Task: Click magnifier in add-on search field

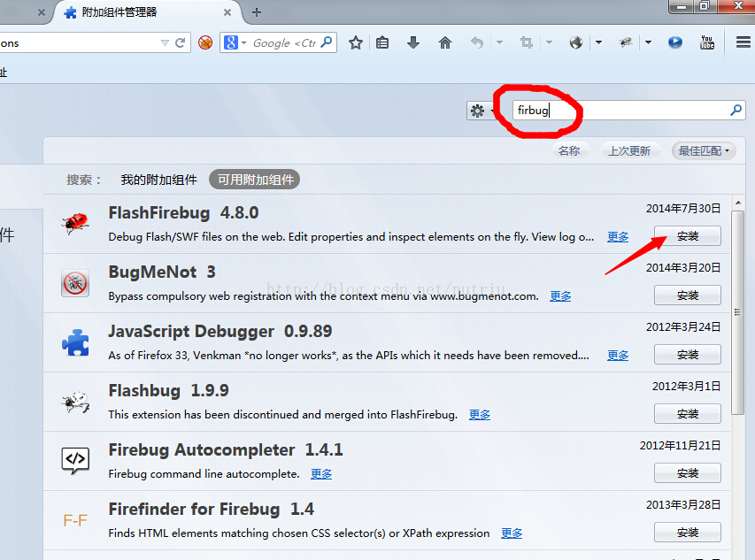Action: [736, 111]
